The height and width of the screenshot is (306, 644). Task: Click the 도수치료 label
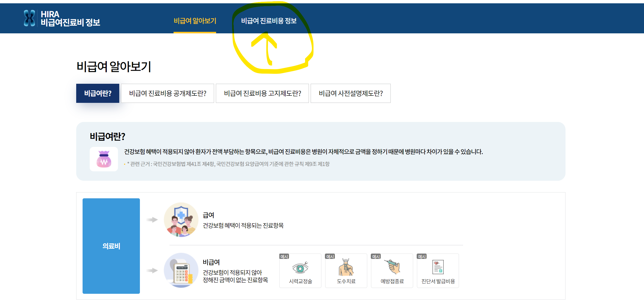pos(346,281)
